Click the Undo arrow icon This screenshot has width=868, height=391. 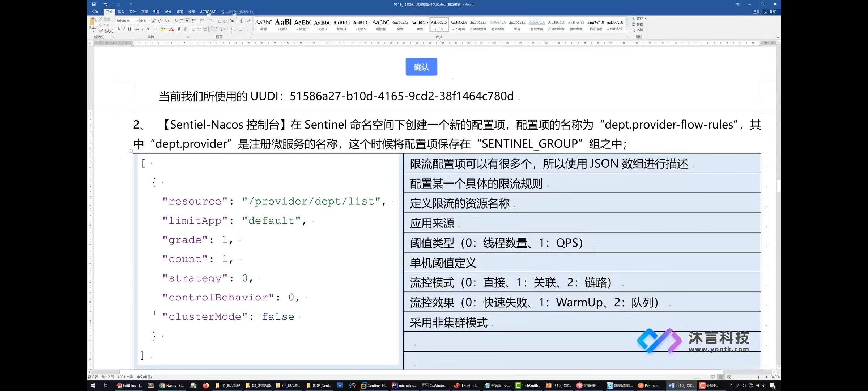pos(105,4)
